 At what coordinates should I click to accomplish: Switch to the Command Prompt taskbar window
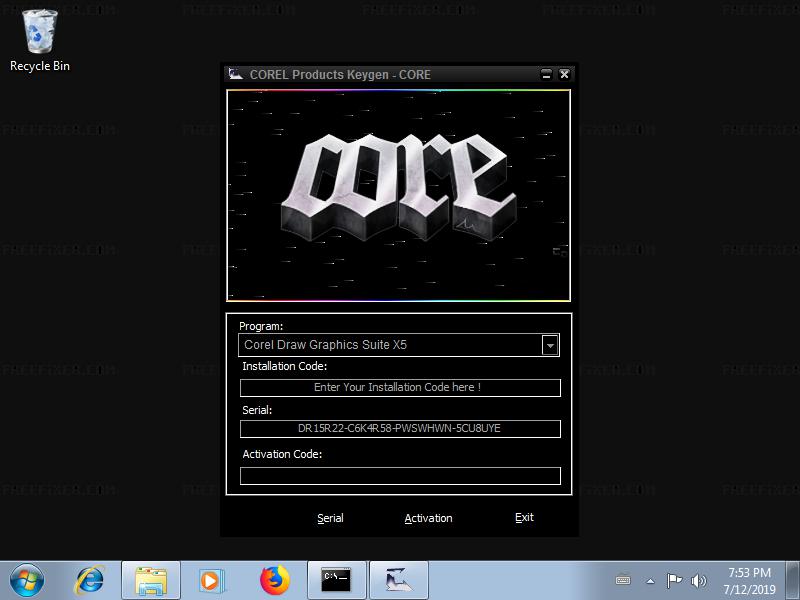click(x=337, y=581)
